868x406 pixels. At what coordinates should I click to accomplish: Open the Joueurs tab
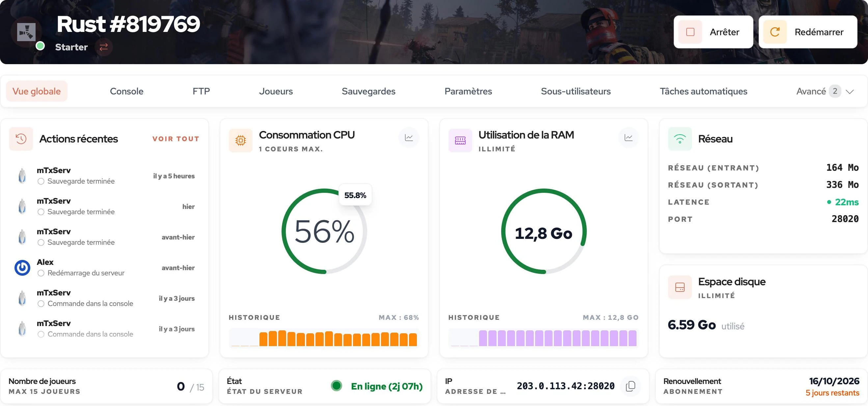coord(276,91)
